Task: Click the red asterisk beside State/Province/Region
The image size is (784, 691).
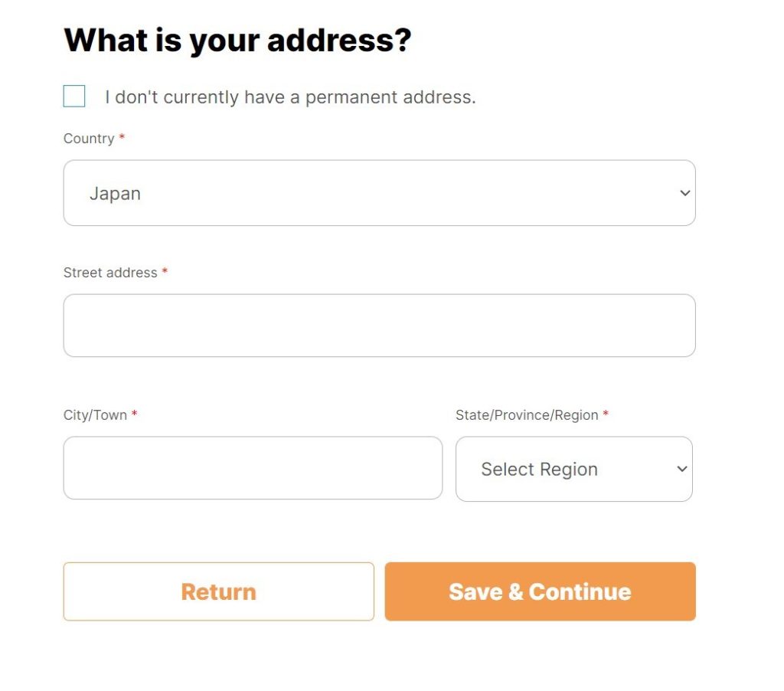Action: [x=606, y=414]
